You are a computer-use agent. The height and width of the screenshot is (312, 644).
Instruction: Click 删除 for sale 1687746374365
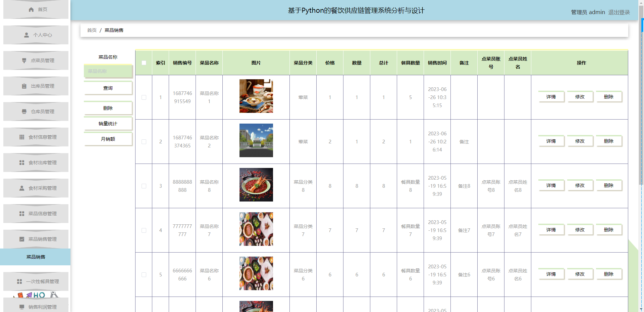pos(609,141)
